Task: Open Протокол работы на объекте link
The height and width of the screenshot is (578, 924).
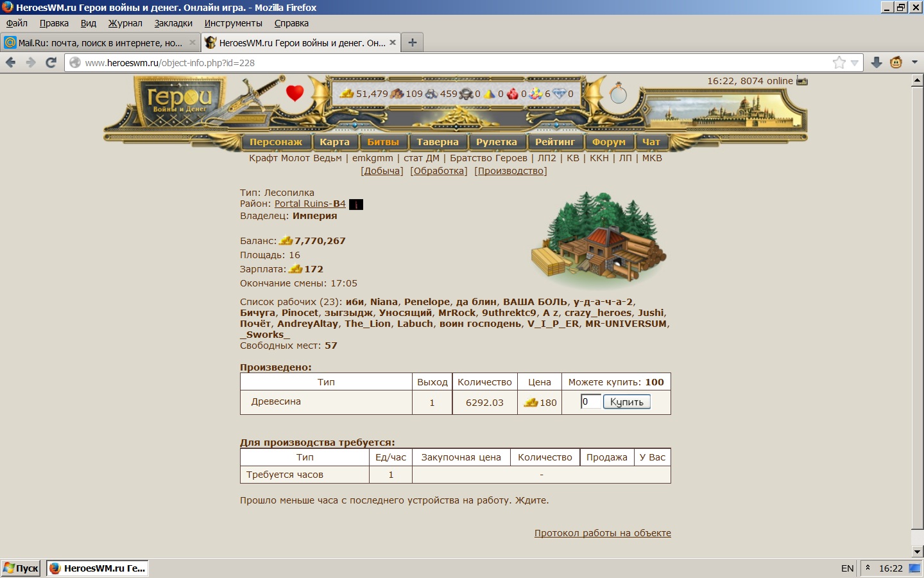Action: coord(603,533)
